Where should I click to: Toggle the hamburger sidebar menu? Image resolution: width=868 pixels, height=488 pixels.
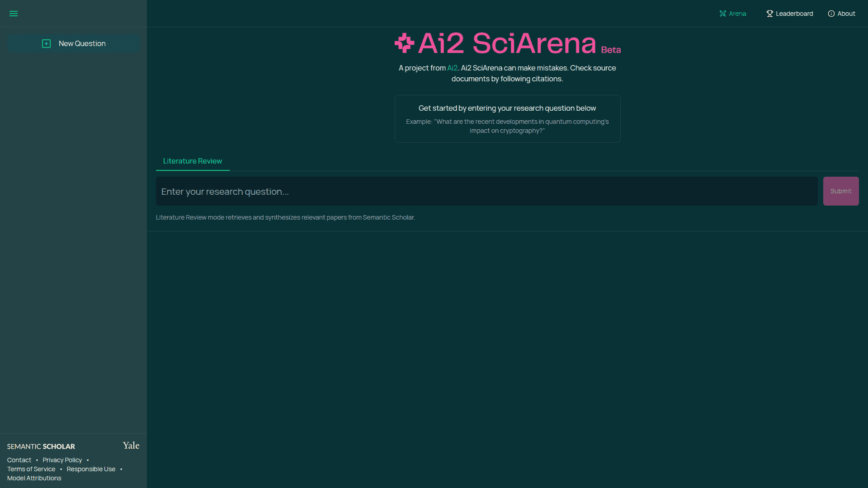[14, 14]
